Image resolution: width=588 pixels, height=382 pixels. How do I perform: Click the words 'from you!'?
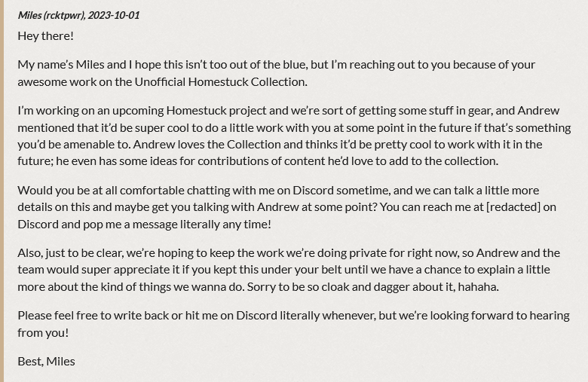pyautogui.click(x=43, y=333)
